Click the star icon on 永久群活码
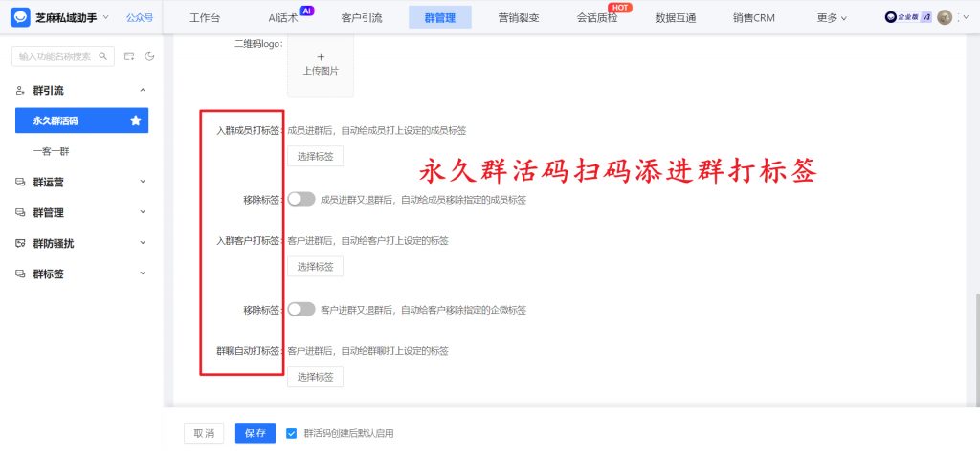 tap(136, 120)
